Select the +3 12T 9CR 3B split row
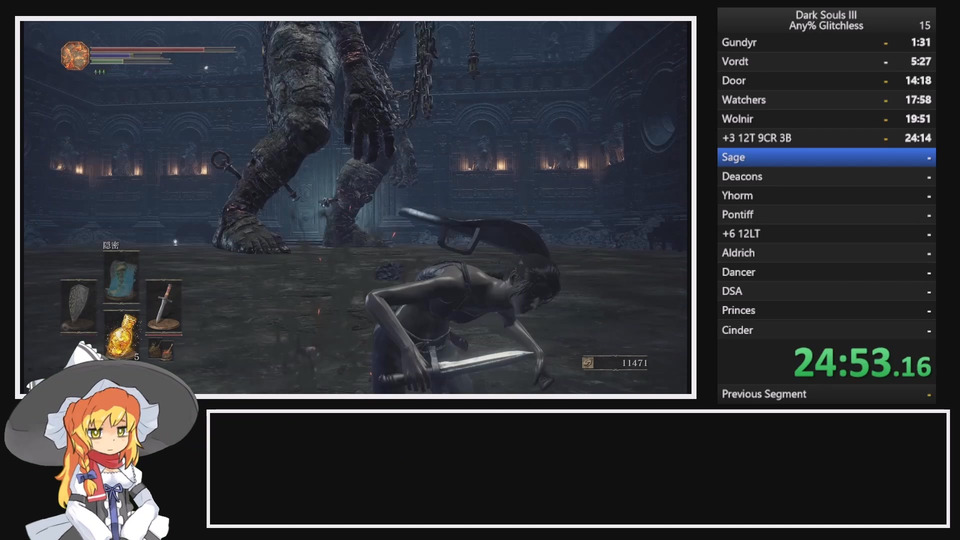 coord(826,138)
